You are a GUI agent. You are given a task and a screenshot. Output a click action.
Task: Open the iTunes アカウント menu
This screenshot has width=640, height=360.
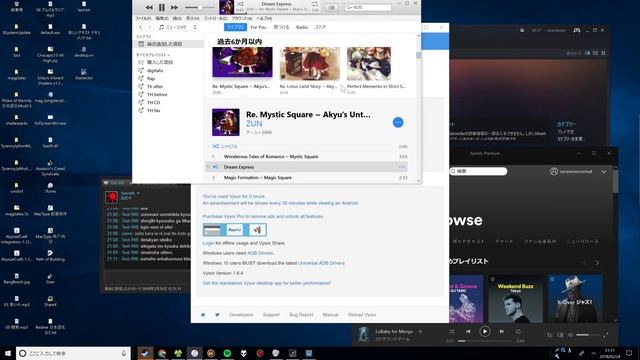[x=242, y=18]
